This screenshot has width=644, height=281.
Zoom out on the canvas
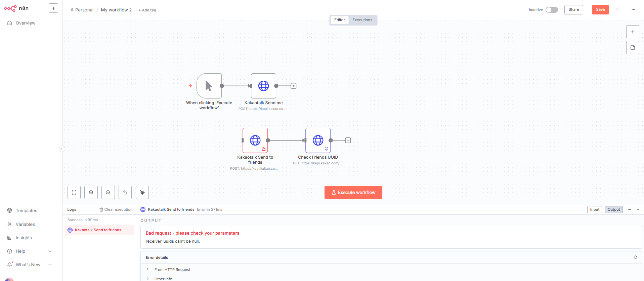pos(108,193)
